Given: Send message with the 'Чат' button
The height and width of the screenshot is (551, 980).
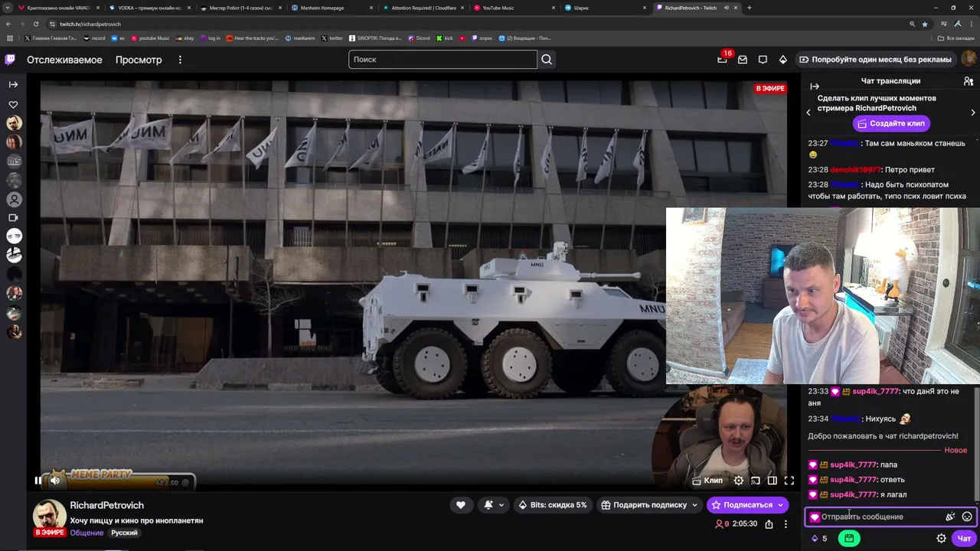Looking at the screenshot, I should (x=964, y=538).
